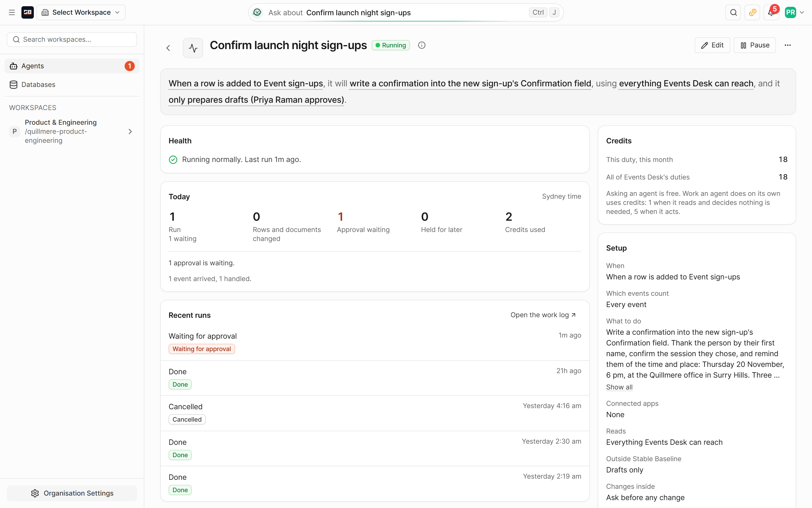The width and height of the screenshot is (812, 508).
Task: Click 'When a row is added to Event sign-ups' phrase
Action: tap(246, 83)
